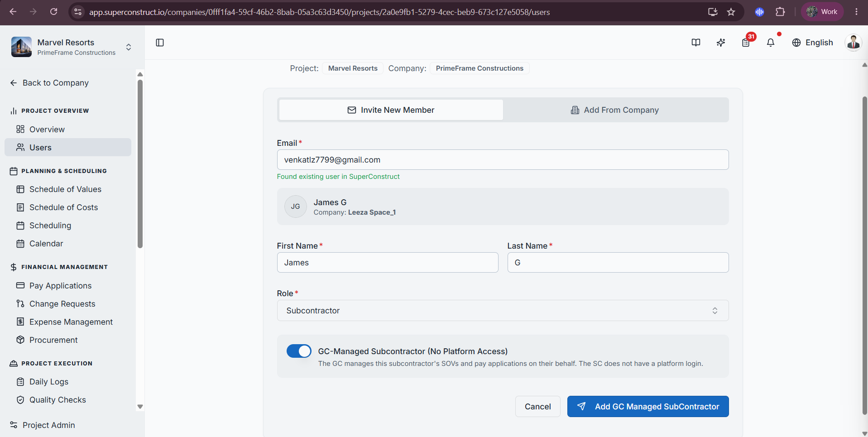Switch to Invite New Member tab
This screenshot has height=437, width=868.
click(391, 110)
